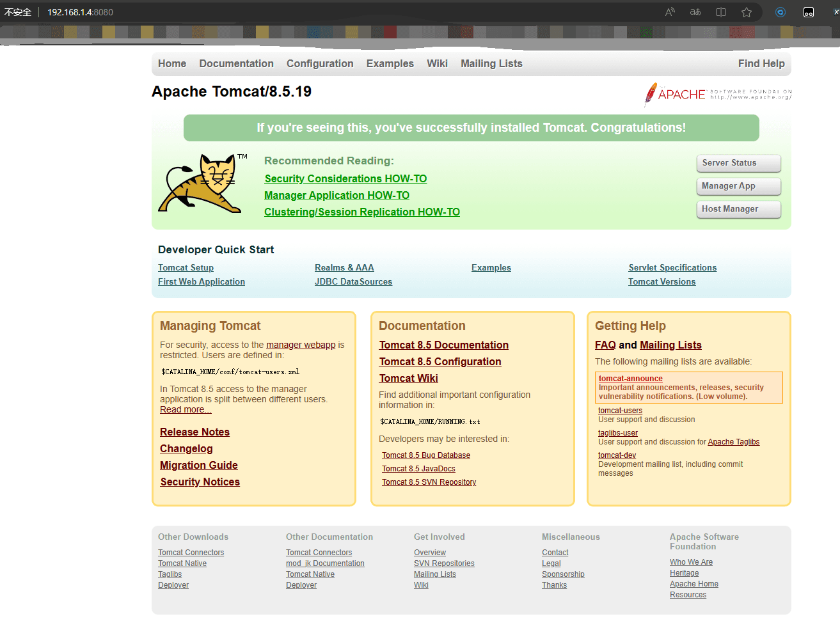The image size is (840, 621).
Task: Click the address bar showing 192.168.1.4:8080
Action: click(x=80, y=12)
